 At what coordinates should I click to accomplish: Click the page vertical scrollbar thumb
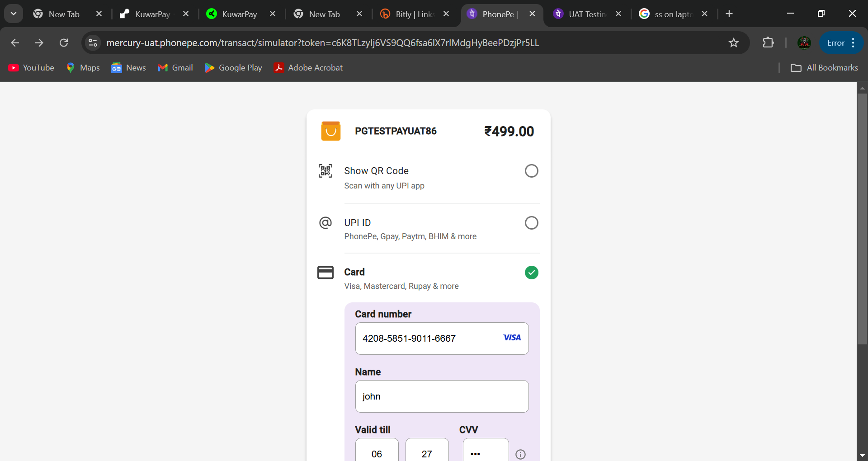pyautogui.click(x=862, y=219)
